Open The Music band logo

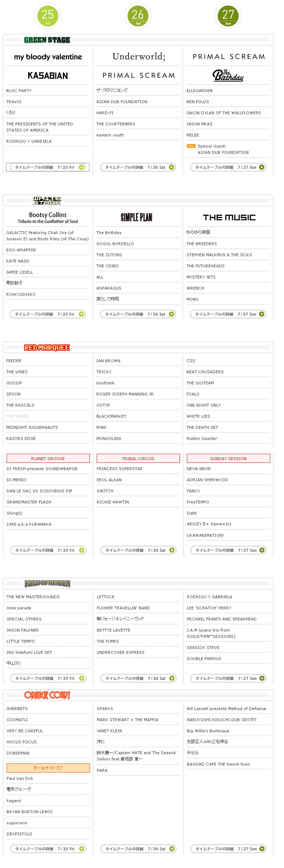coord(229,218)
